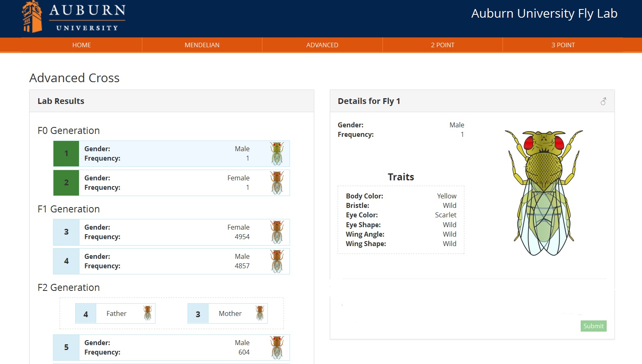Select the Father box labeled 4
The image size is (642, 364).
pos(86,314)
